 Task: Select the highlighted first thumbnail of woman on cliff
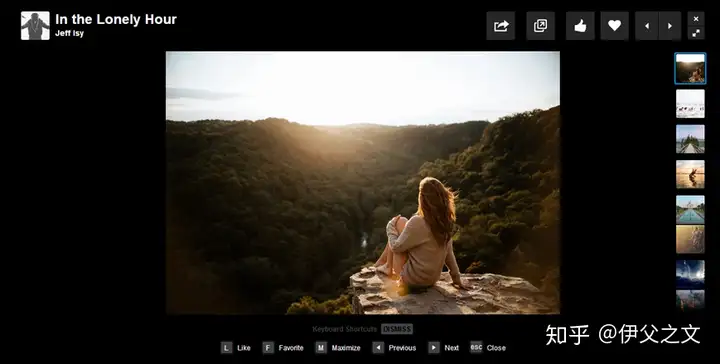point(690,68)
